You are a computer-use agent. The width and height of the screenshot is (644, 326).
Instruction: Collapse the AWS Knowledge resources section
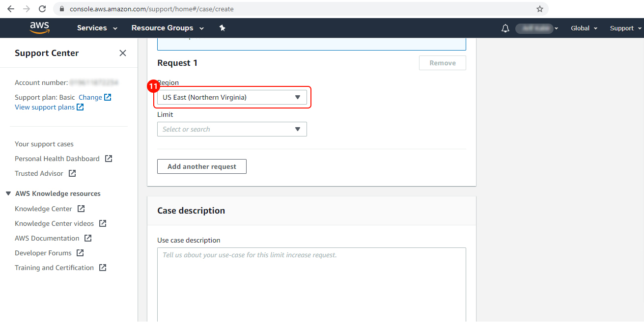click(x=8, y=193)
